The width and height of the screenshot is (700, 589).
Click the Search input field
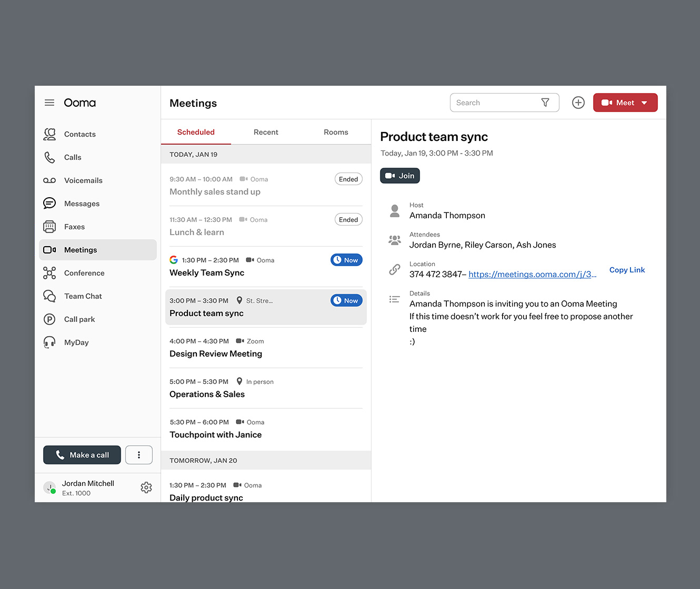click(495, 103)
